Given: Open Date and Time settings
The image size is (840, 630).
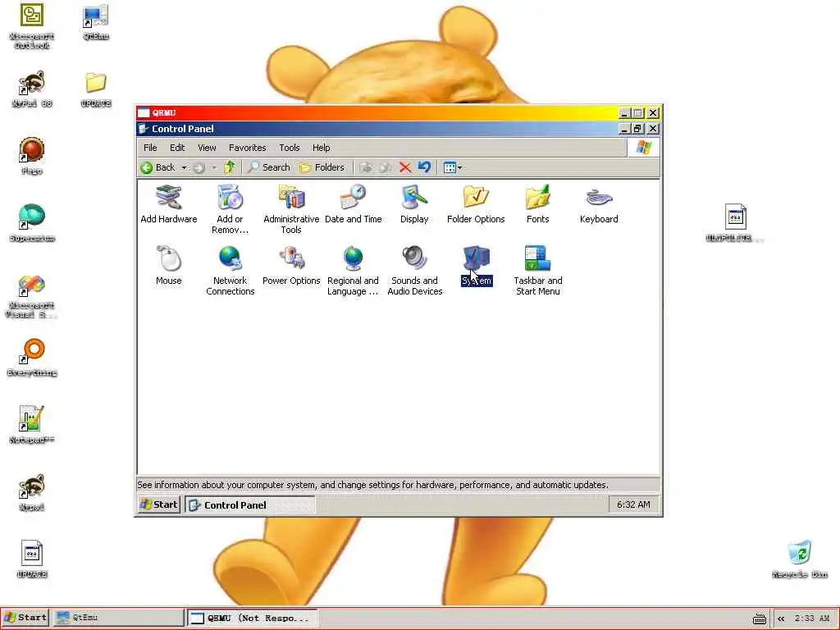Looking at the screenshot, I should pos(353,204).
